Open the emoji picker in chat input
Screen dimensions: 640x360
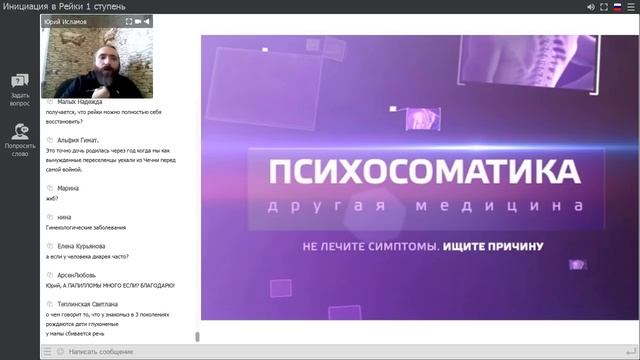click(60, 351)
